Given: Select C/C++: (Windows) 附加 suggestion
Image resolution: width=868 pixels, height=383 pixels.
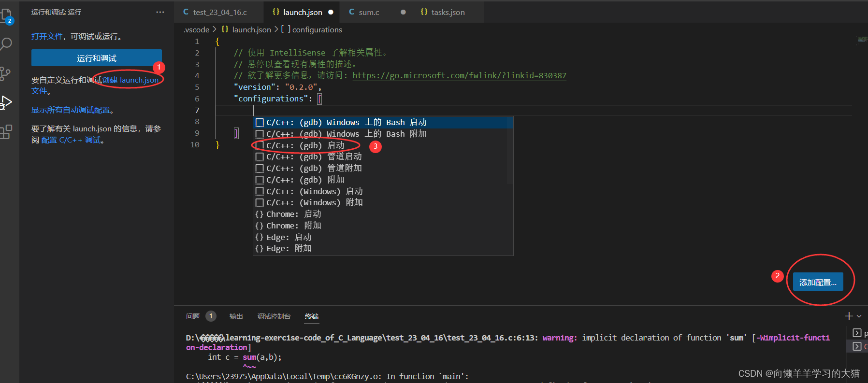Looking at the screenshot, I should [x=383, y=202].
